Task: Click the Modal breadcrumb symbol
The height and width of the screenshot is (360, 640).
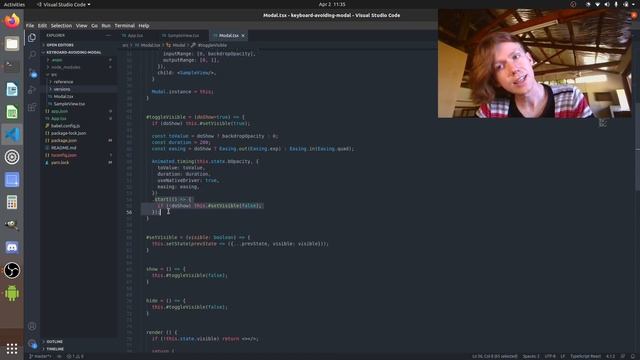Action: click(x=176, y=45)
